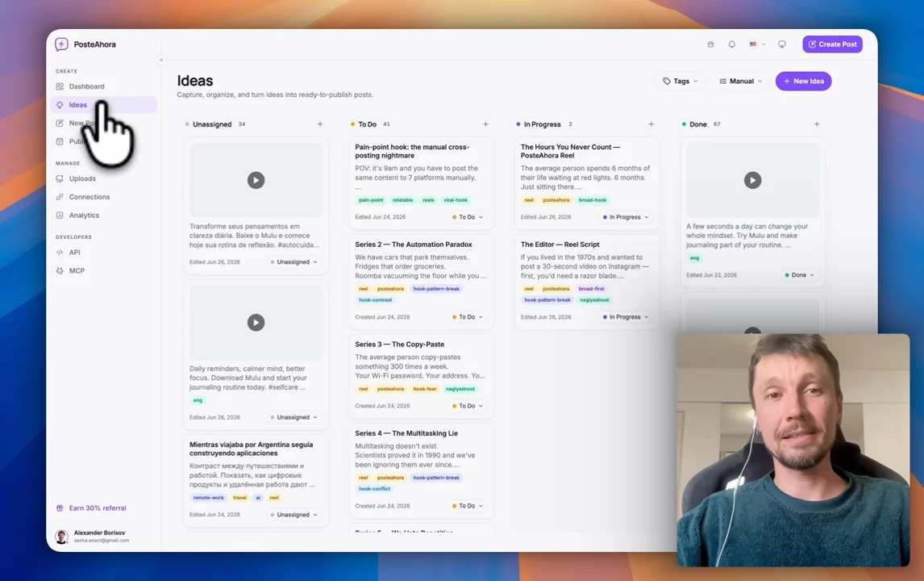Open Connections in the sidebar
This screenshot has width=924, height=581.
pyautogui.click(x=89, y=197)
